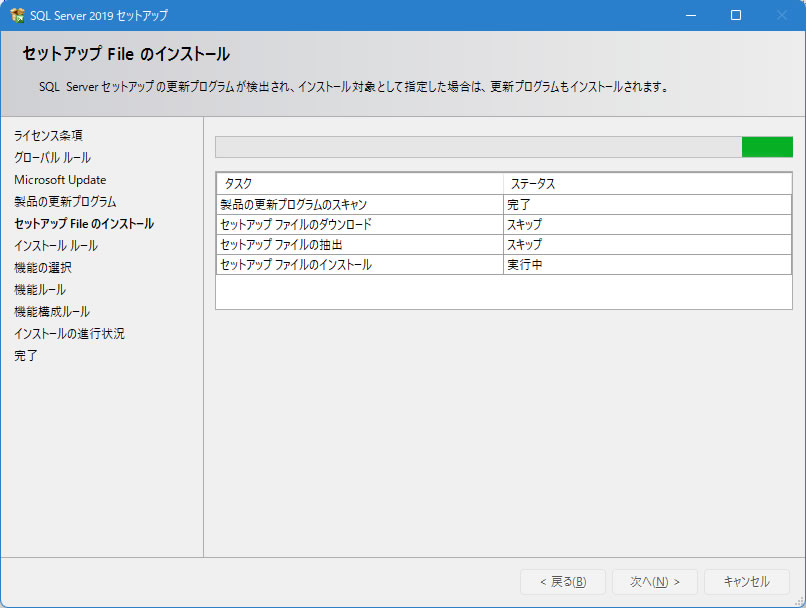The image size is (806, 608).
Task: Select インストールの進行状況 in the sidebar
Action: point(69,334)
